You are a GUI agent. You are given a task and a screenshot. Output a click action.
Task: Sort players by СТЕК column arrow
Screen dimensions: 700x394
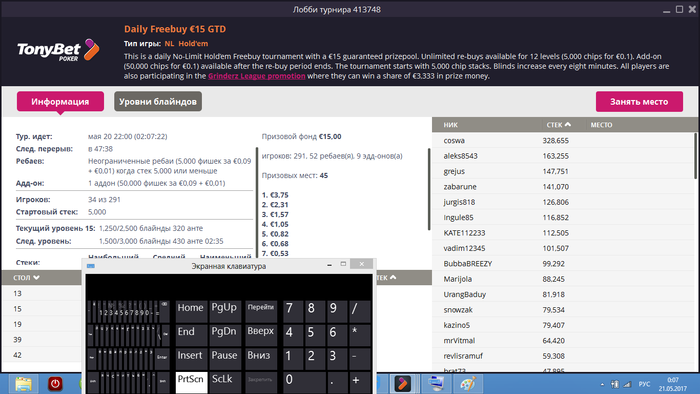point(568,124)
